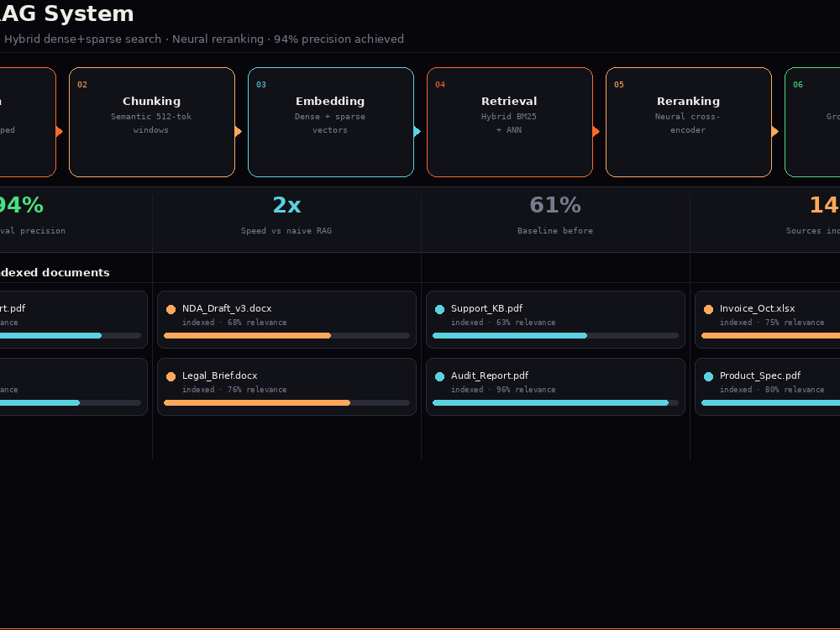The height and width of the screenshot is (630, 840).
Task: Click the stage number 06 label
Action: tap(798, 85)
